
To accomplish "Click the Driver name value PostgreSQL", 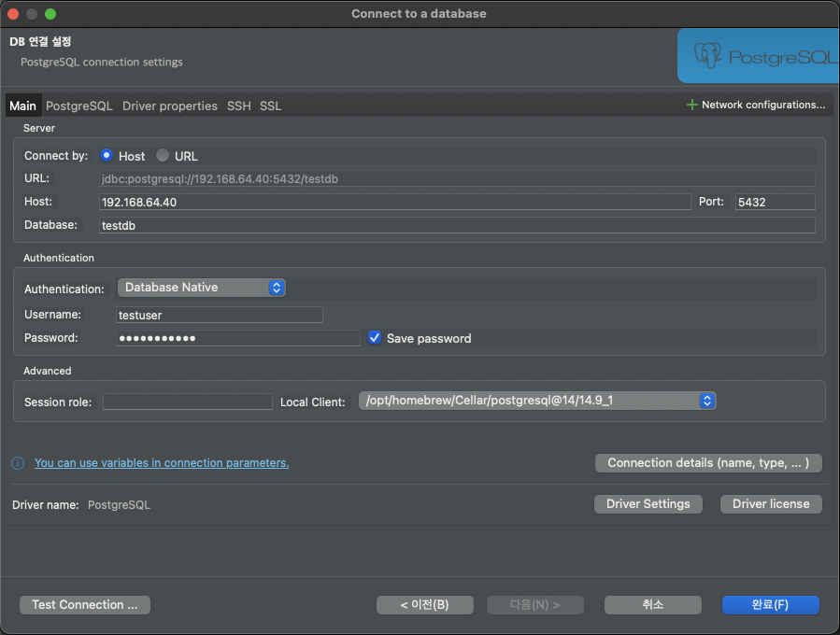I will (x=119, y=505).
